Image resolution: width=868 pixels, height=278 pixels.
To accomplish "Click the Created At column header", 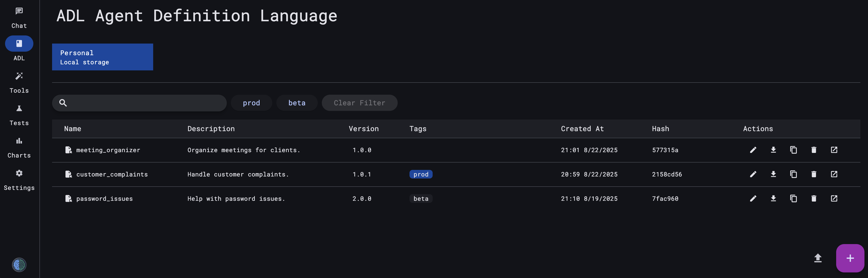I will pos(582,129).
